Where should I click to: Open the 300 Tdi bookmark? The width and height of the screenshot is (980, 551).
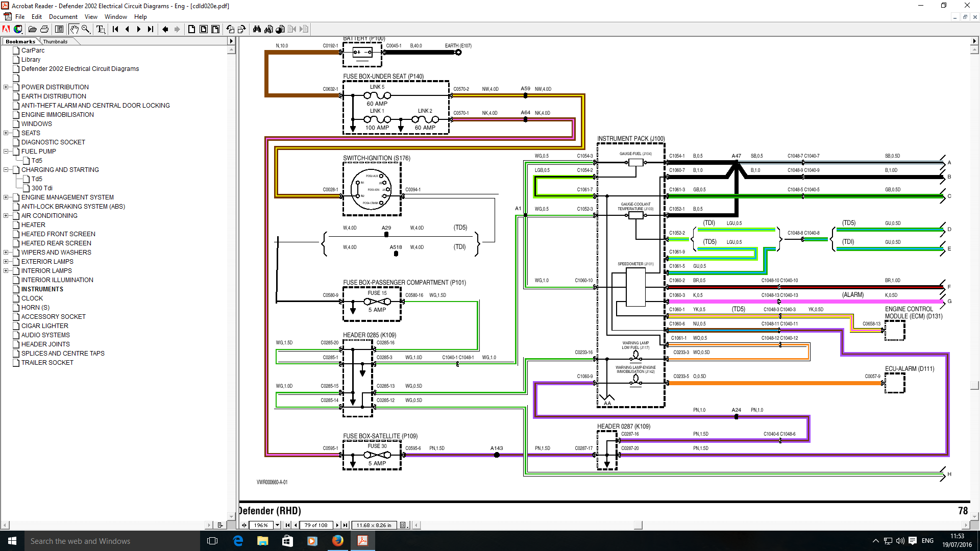coord(42,188)
